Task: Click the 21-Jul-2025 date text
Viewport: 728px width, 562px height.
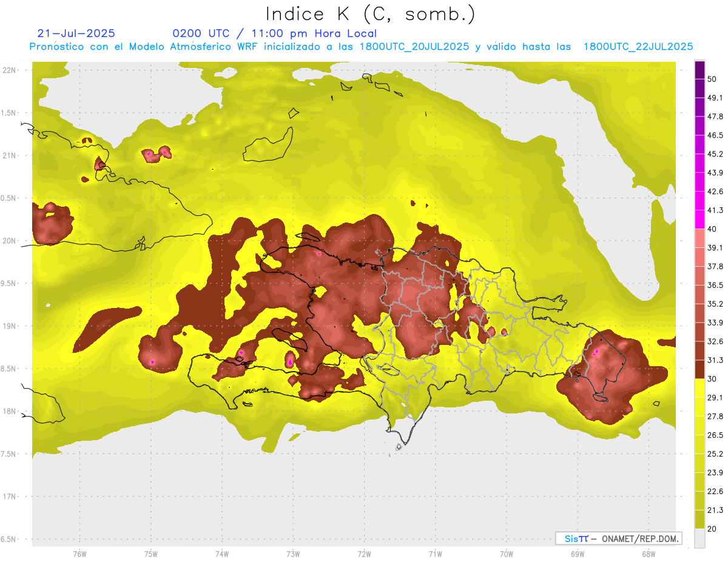Action: [x=76, y=33]
